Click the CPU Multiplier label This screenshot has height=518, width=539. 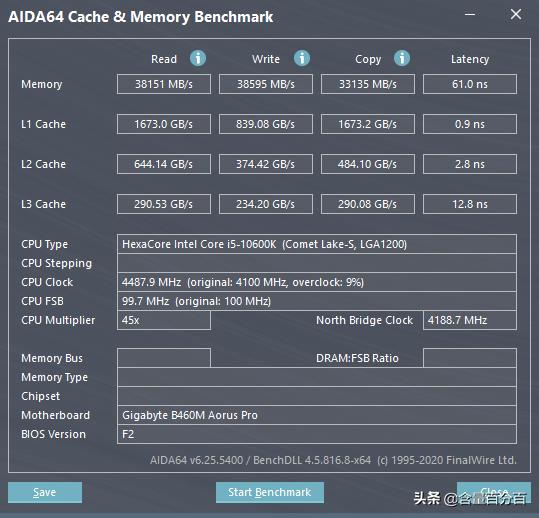[58, 320]
